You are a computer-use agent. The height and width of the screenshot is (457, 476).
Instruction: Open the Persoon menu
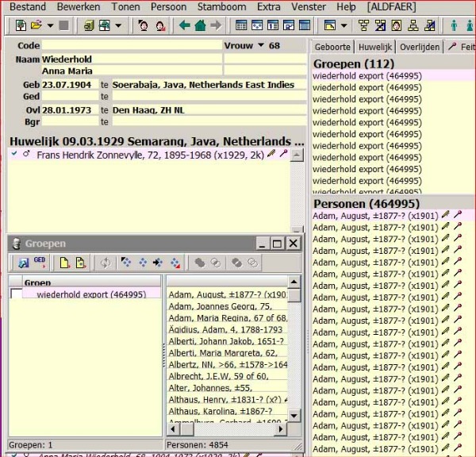(x=167, y=6)
